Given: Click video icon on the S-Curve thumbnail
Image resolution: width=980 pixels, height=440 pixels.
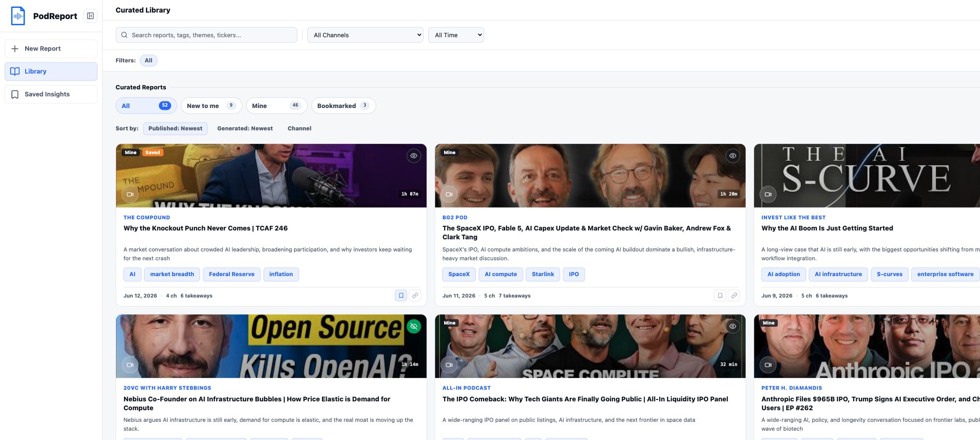Looking at the screenshot, I should [768, 194].
